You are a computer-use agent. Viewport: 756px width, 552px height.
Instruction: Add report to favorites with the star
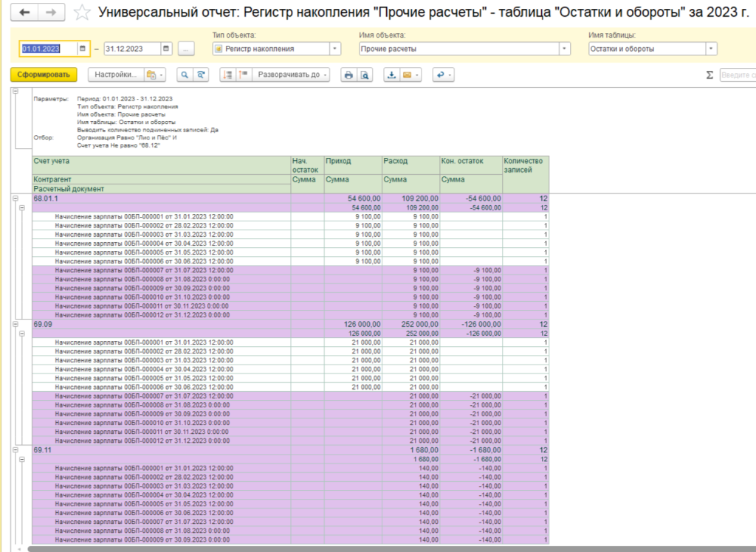tap(82, 13)
